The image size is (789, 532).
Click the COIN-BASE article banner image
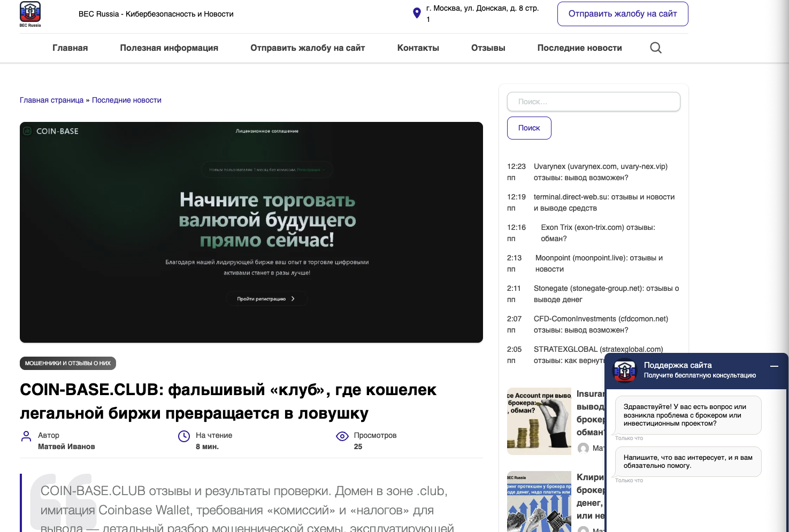[251, 232]
